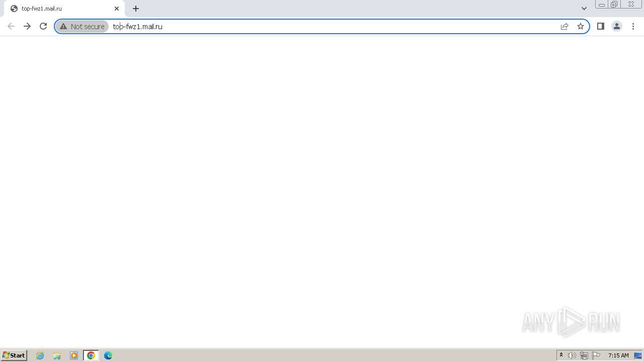Bookmark this tab with the star icon
This screenshot has height=362, width=644.
[x=581, y=26]
